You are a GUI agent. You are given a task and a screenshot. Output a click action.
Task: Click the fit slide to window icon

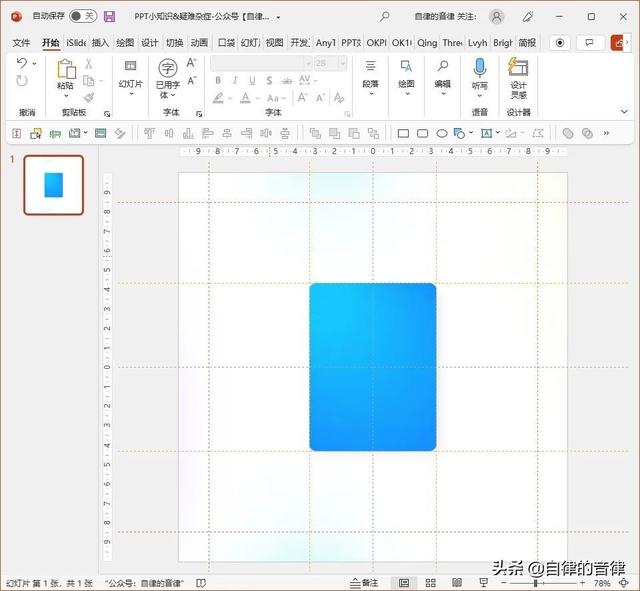pyautogui.click(x=623, y=583)
